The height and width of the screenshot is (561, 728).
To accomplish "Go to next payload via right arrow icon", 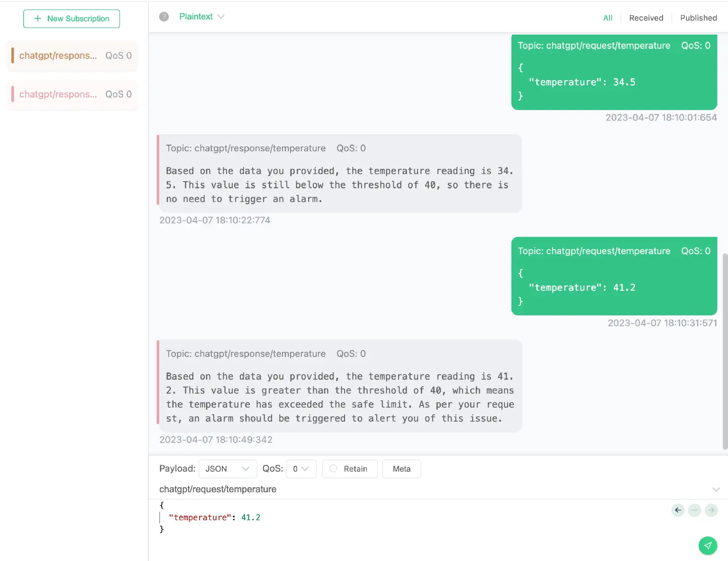I will (x=711, y=510).
